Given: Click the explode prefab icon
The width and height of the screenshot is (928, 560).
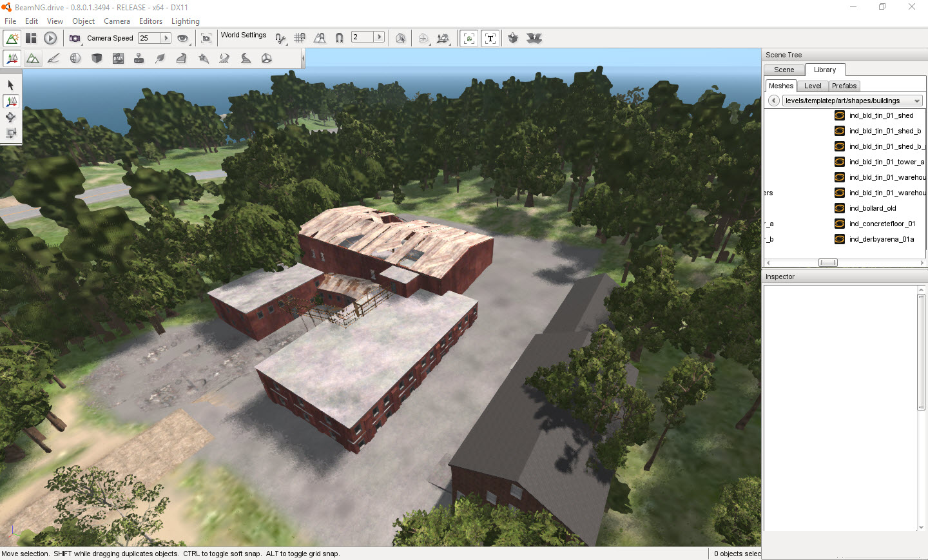Looking at the screenshot, I should [x=534, y=38].
